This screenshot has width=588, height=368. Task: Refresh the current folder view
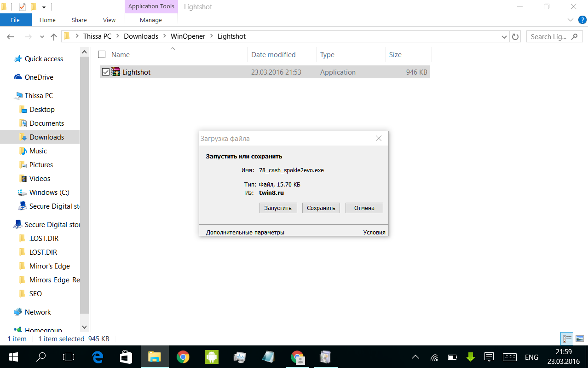[516, 36]
